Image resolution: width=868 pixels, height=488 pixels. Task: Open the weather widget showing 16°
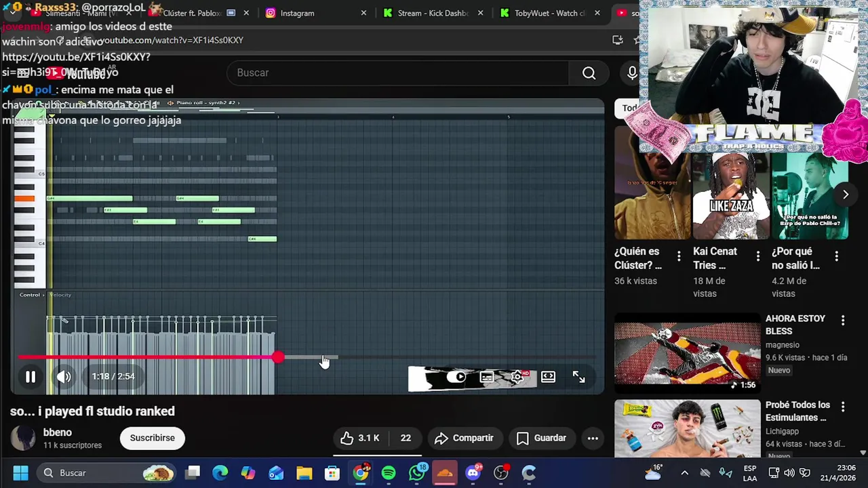654,473
